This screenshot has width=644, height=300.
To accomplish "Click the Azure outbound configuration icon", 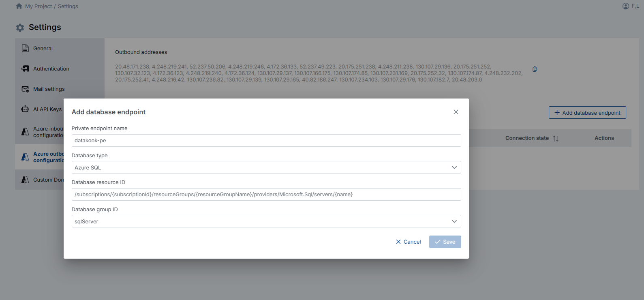I will (25, 157).
